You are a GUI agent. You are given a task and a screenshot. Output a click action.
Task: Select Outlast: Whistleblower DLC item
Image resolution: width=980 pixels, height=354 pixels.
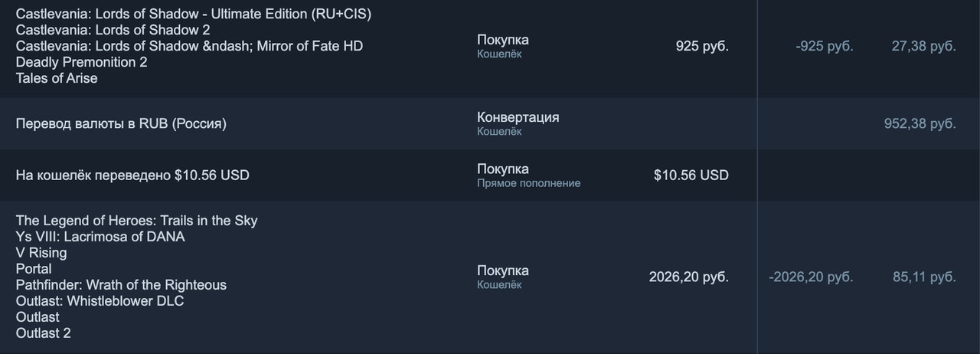100,301
